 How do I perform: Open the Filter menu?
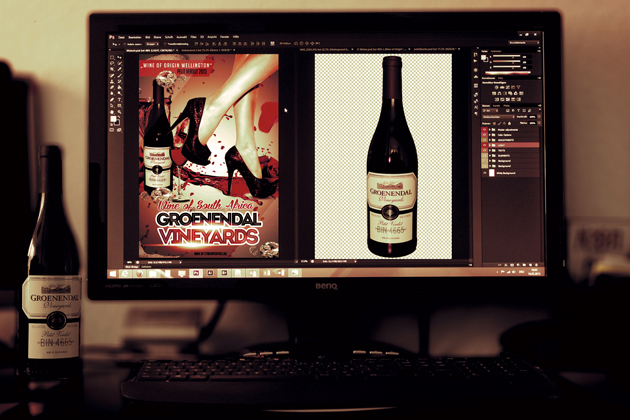(x=194, y=37)
